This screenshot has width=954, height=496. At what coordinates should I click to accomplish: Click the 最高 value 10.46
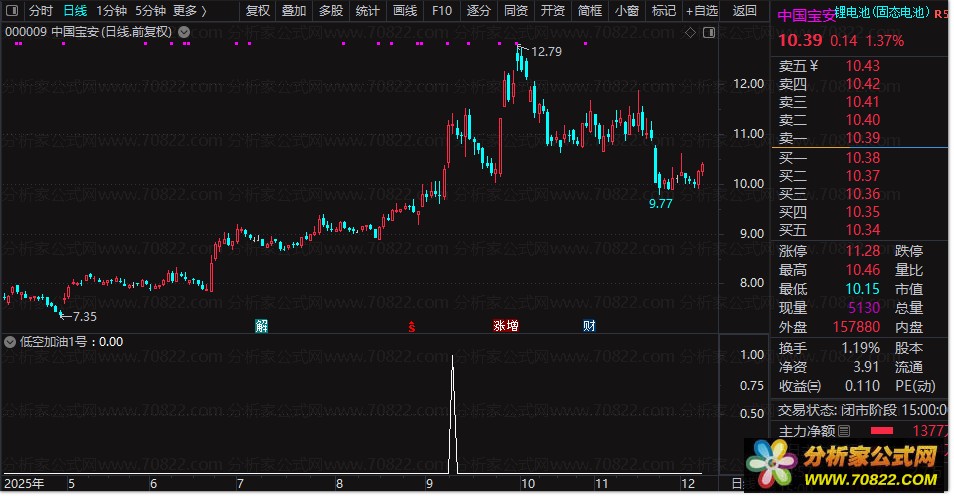point(863,270)
